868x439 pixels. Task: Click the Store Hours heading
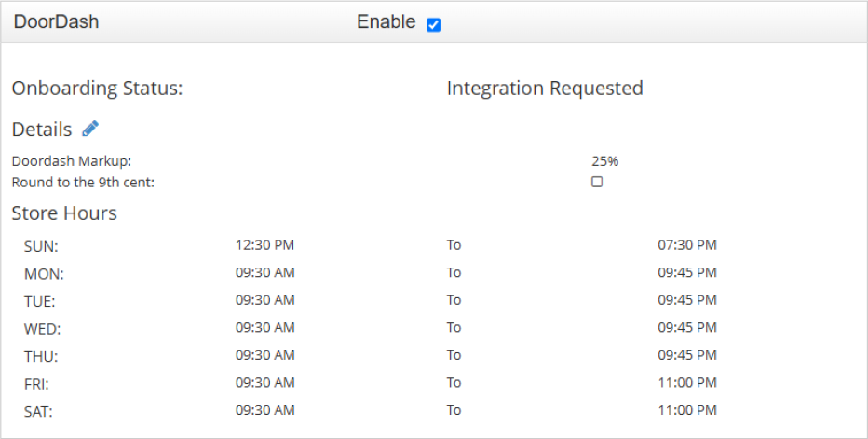point(64,213)
